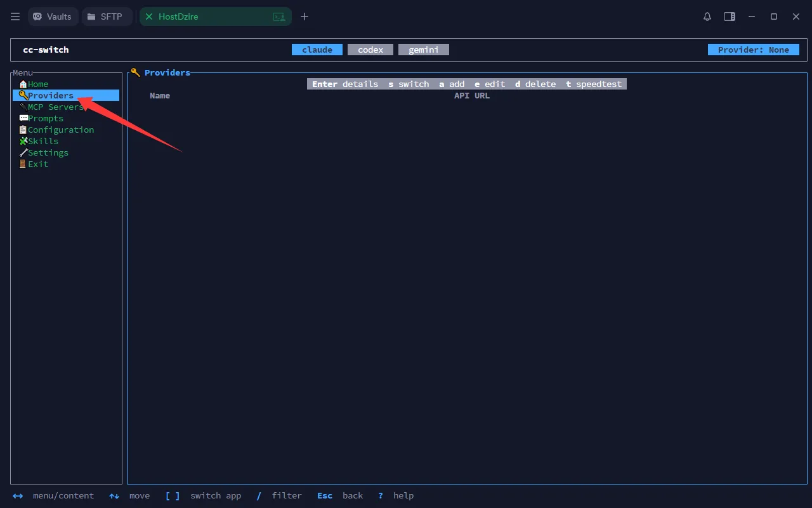Go to Home in the menu
The width and height of the screenshot is (812, 508).
pyautogui.click(x=37, y=84)
